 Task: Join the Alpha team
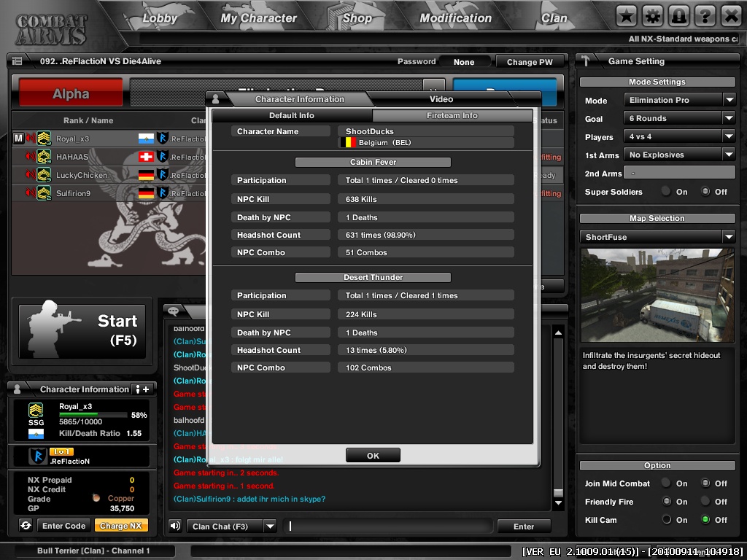point(71,93)
